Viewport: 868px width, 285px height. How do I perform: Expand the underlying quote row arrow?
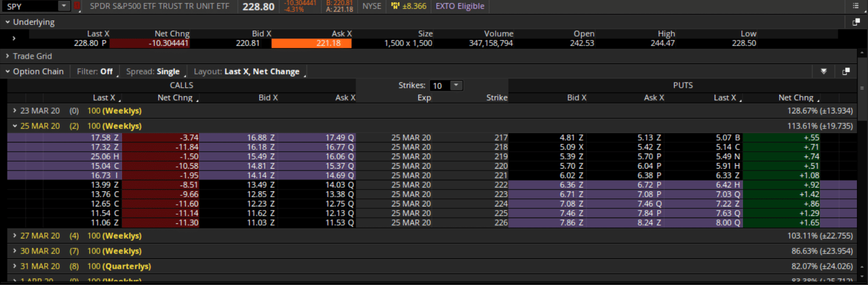coord(14,38)
